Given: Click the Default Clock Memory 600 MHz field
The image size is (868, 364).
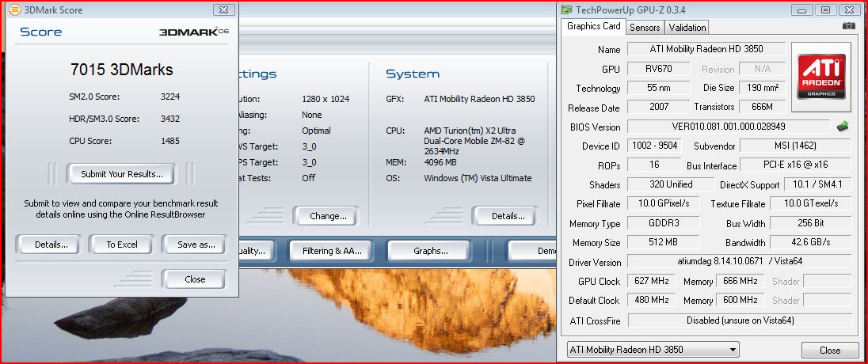Looking at the screenshot, I should point(740,301).
